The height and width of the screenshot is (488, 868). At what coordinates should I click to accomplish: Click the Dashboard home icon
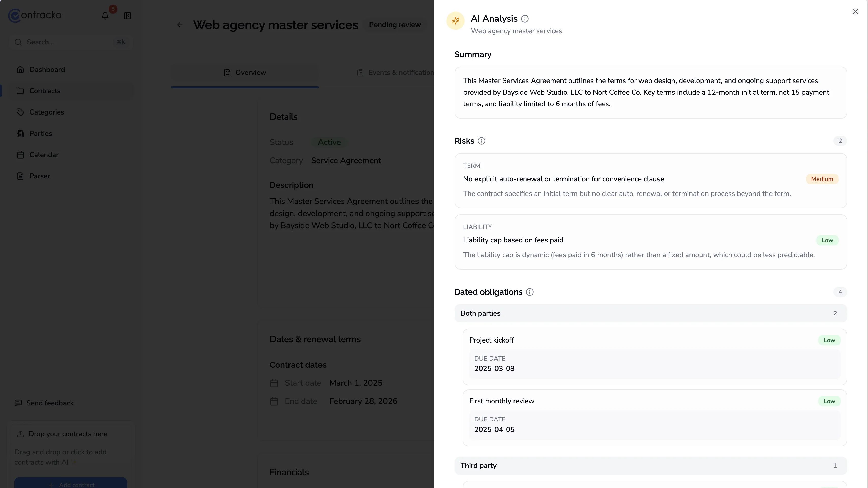tap(20, 69)
